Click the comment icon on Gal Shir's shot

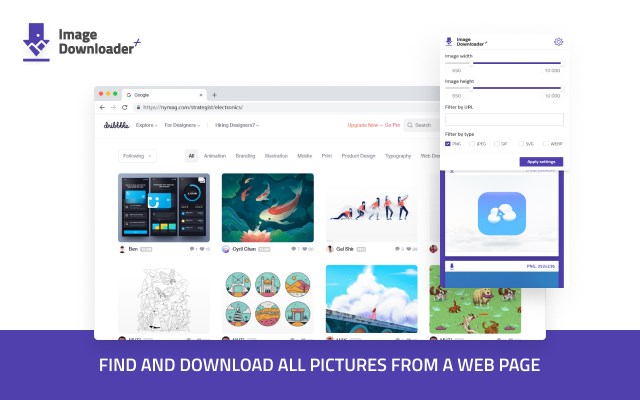click(x=397, y=249)
